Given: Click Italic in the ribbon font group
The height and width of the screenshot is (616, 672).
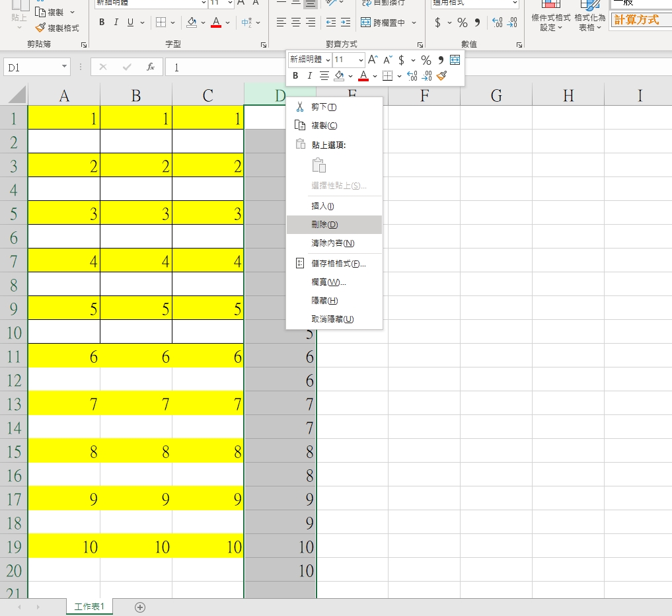Looking at the screenshot, I should pyautogui.click(x=116, y=22).
